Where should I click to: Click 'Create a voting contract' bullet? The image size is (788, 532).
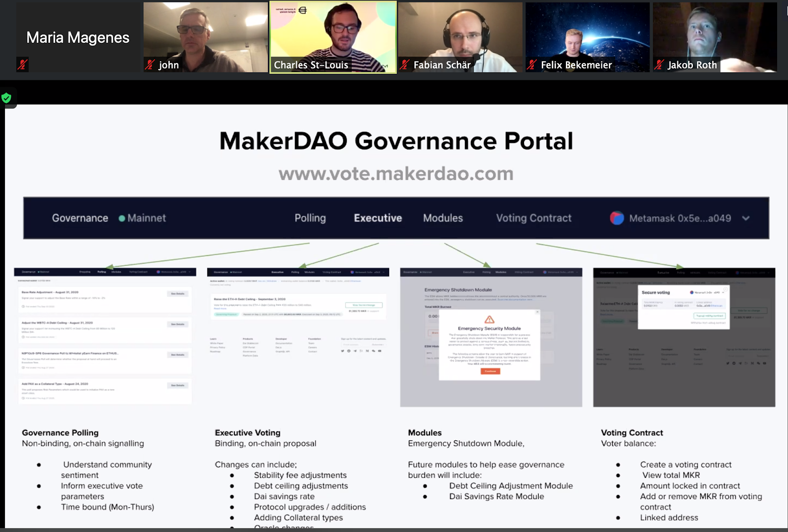pyautogui.click(x=686, y=465)
